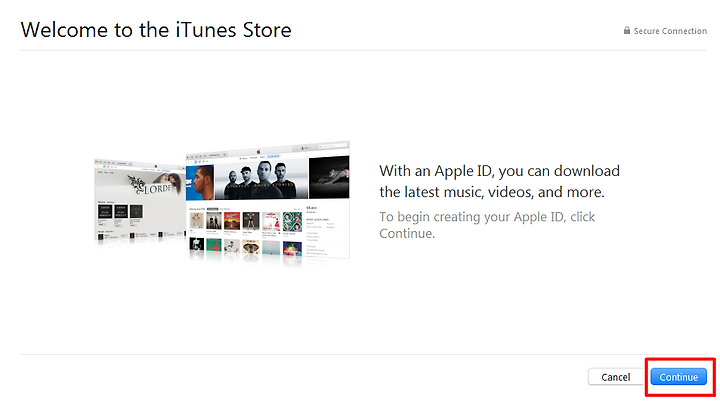This screenshot has height=401, width=720.
Task: Click the Apple logo in the Lorde preview window
Action: [156, 166]
